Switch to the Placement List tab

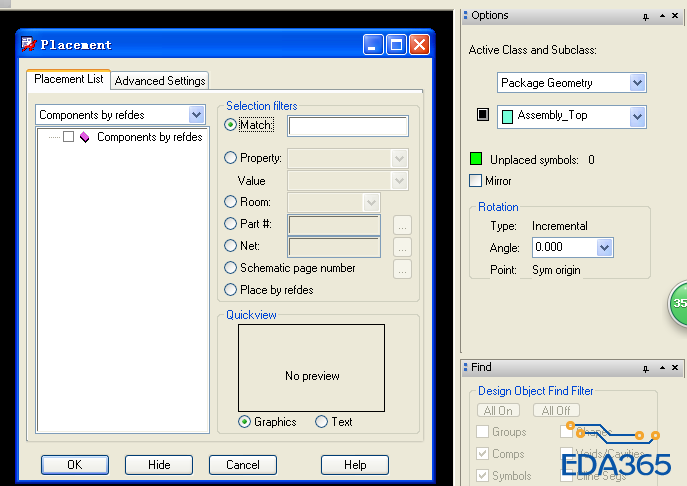[x=68, y=79]
